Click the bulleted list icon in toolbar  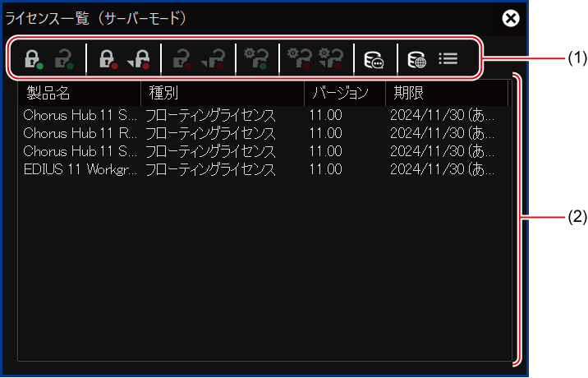tap(448, 58)
